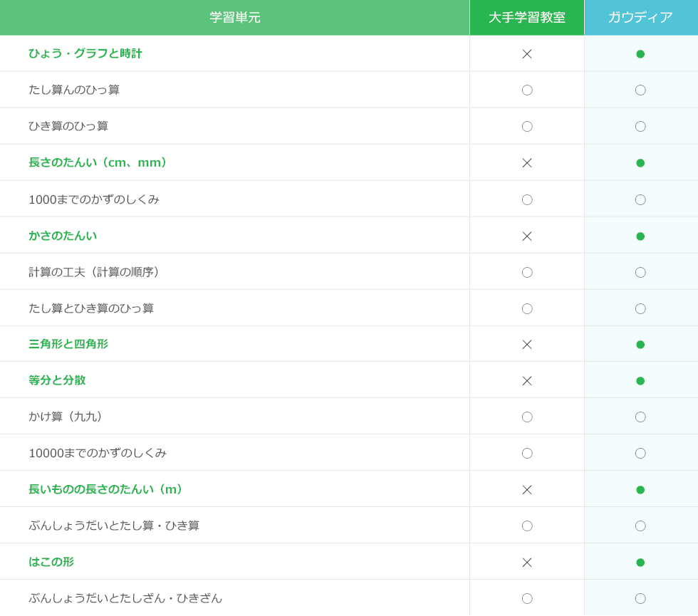Click the はこの形 unit label
This screenshot has width=698, height=616.
51,562
